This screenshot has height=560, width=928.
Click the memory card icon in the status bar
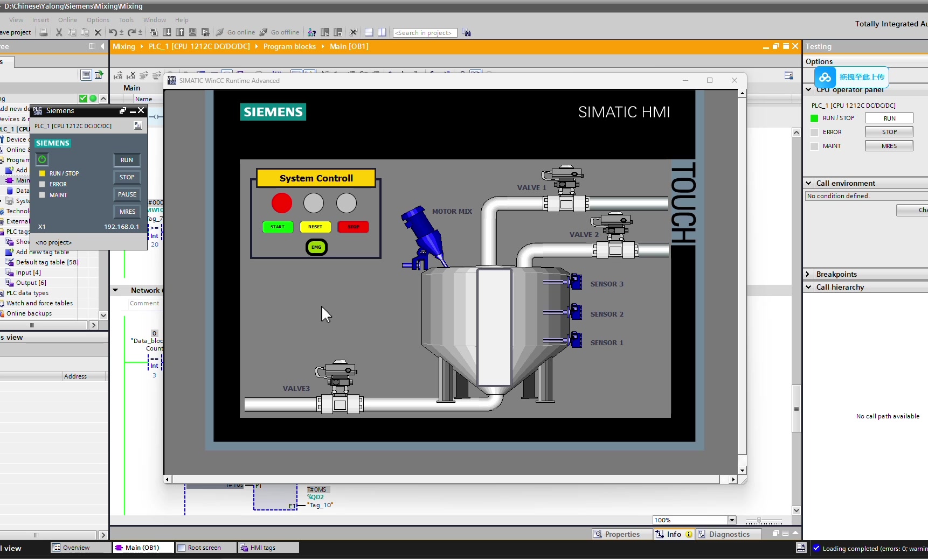pyautogui.click(x=801, y=548)
